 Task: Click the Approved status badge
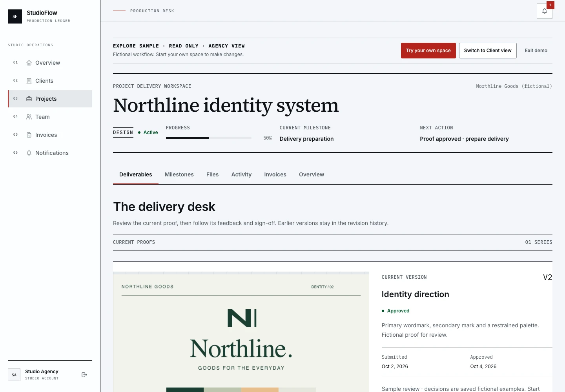pos(395,311)
